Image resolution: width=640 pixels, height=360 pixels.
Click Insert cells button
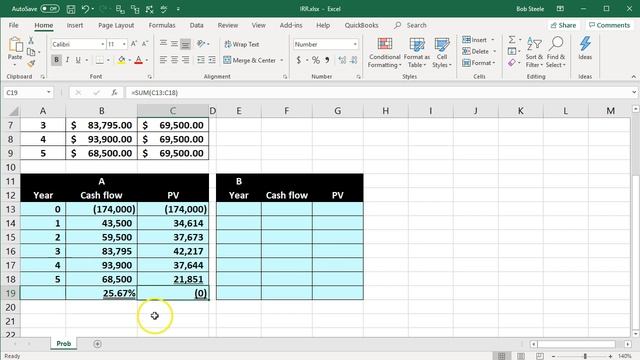tap(478, 40)
